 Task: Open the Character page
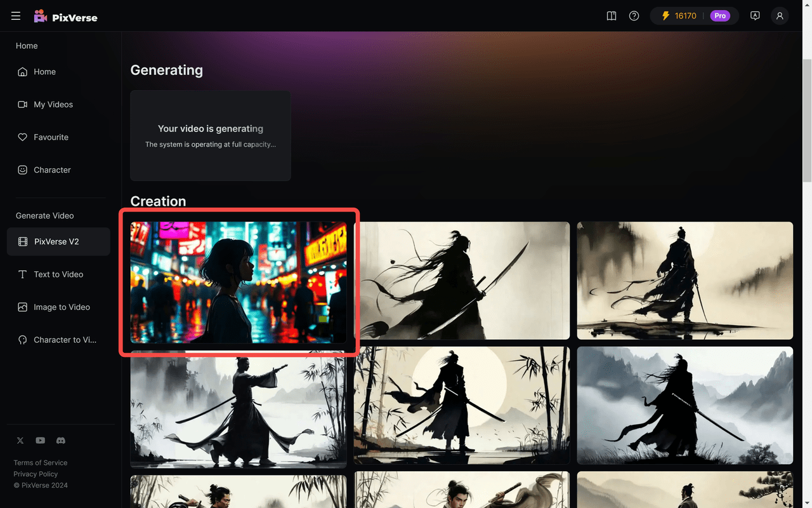click(x=52, y=170)
